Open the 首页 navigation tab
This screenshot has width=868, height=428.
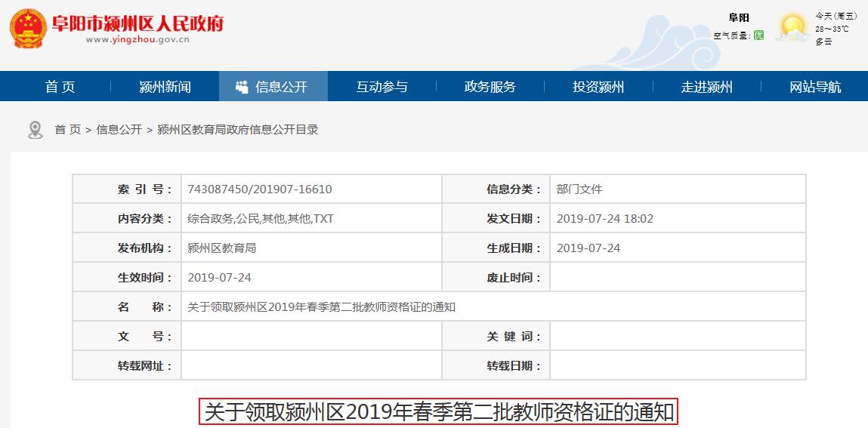(x=60, y=87)
